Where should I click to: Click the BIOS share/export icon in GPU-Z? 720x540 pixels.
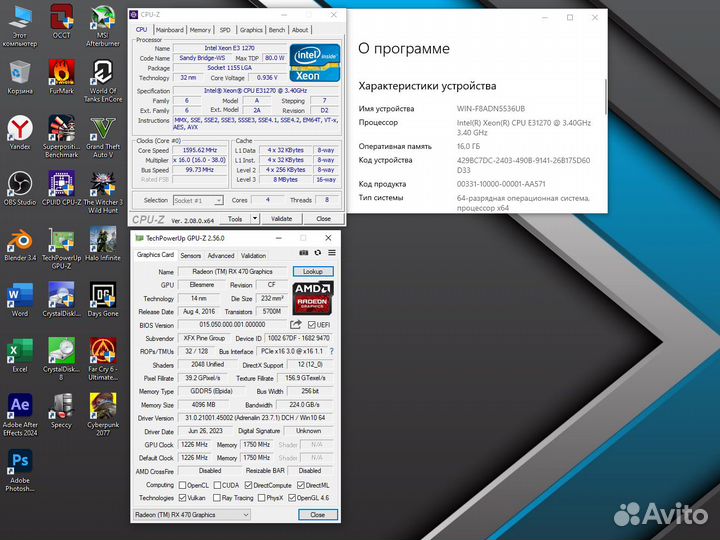click(296, 325)
